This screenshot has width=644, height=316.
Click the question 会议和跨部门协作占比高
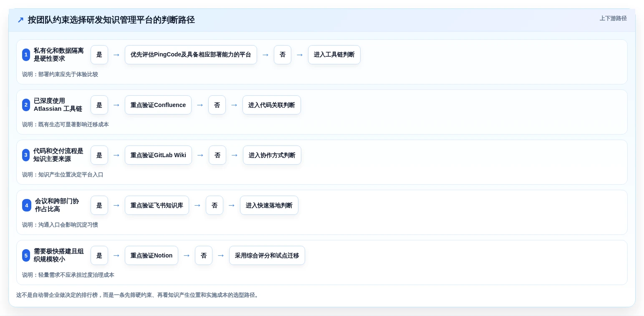point(57,205)
